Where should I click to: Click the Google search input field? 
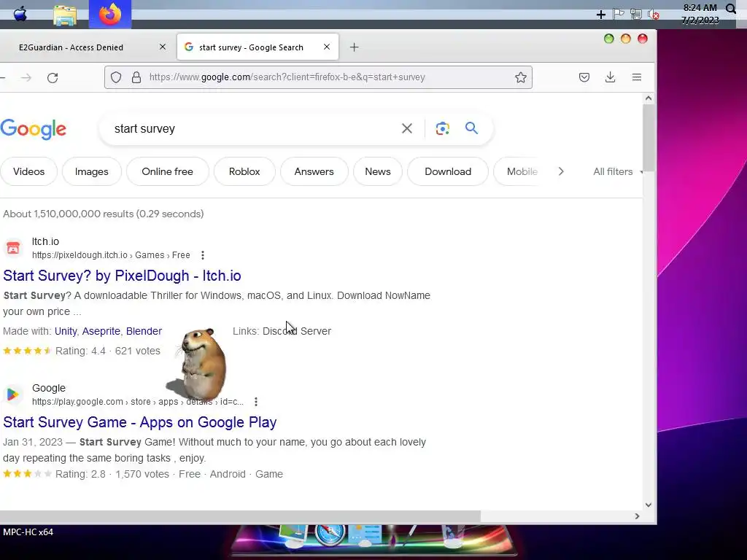point(252,128)
